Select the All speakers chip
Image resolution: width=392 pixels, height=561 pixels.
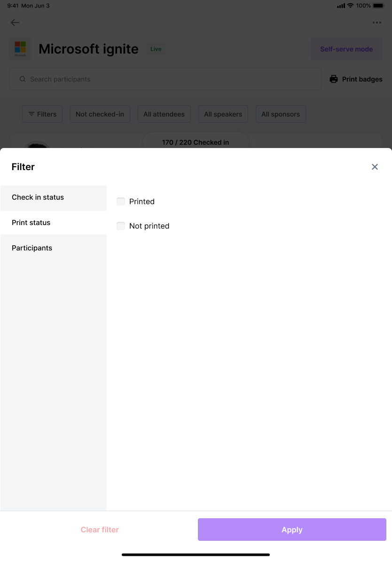[x=223, y=114]
